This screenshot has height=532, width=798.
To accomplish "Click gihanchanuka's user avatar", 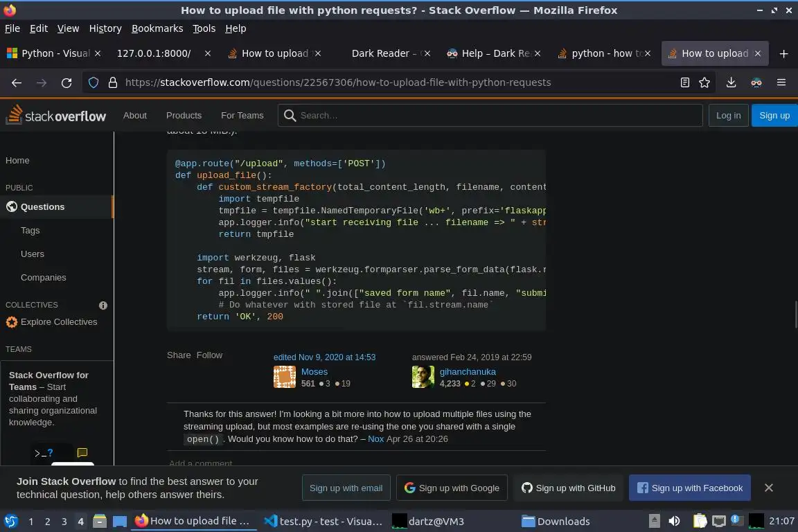I will 423,377.
